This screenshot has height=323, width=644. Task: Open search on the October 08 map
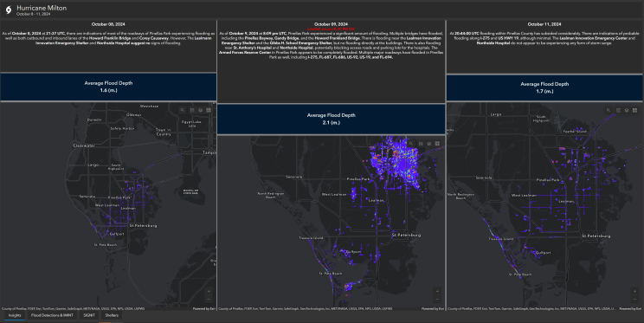pos(182,110)
